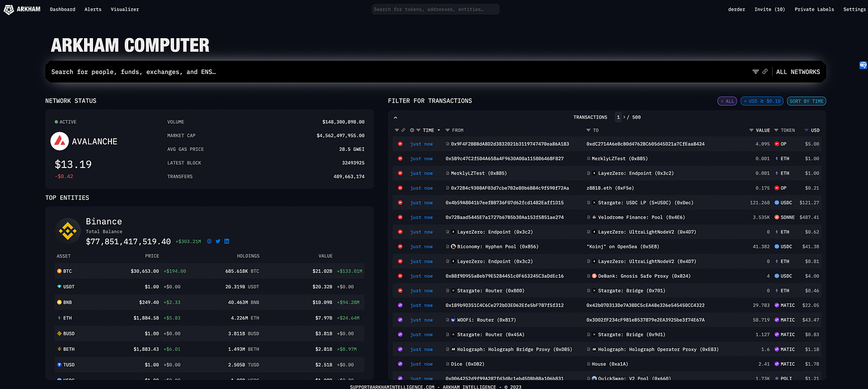The height and width of the screenshot is (389, 868).
Task: Open the derder account menu
Action: 737,10
